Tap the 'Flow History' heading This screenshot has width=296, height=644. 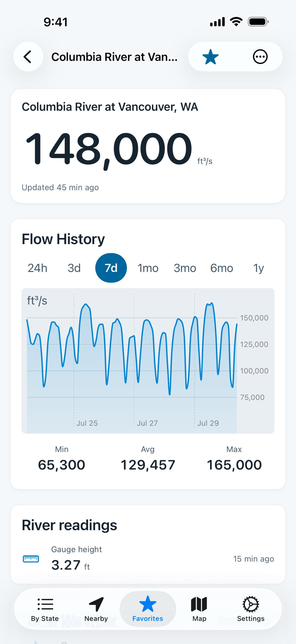pyautogui.click(x=63, y=239)
